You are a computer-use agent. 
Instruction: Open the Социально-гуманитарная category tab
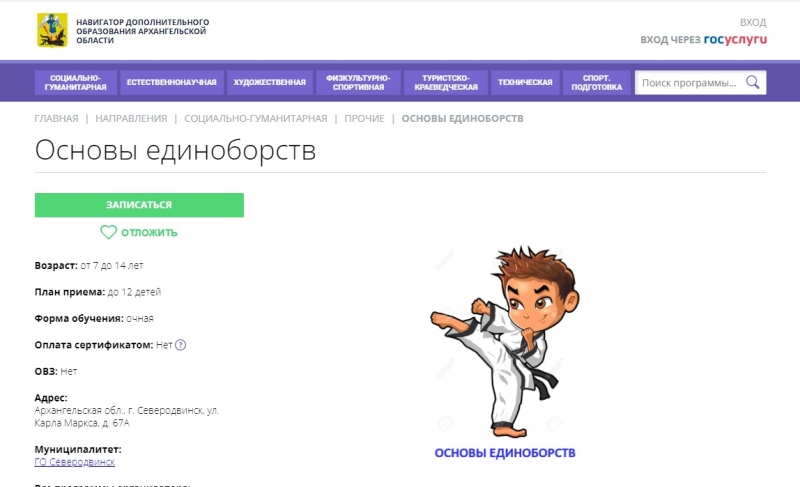pos(76,82)
